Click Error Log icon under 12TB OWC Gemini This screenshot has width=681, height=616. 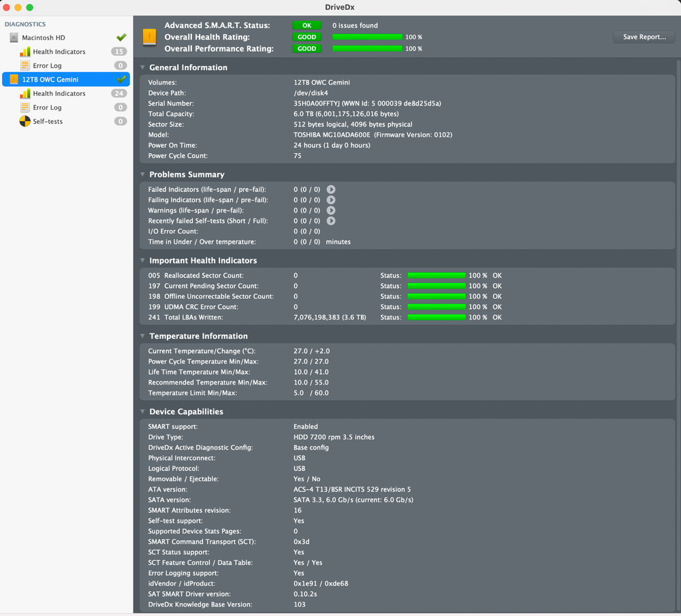pos(25,108)
